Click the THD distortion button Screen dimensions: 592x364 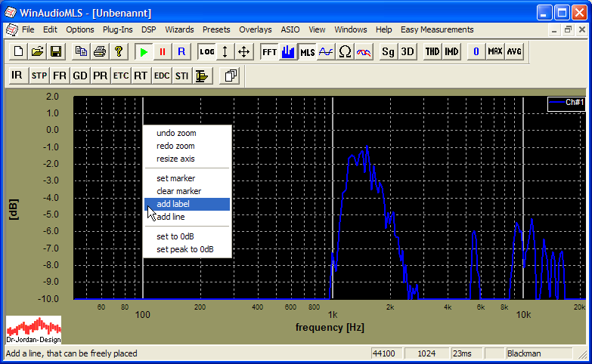(432, 51)
